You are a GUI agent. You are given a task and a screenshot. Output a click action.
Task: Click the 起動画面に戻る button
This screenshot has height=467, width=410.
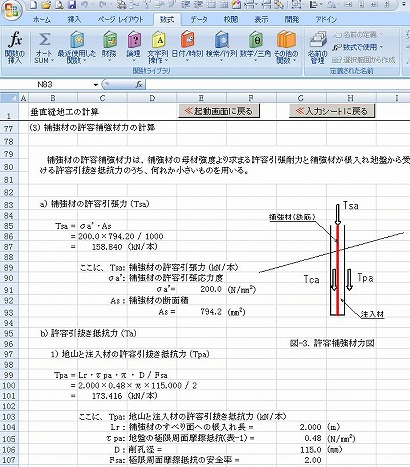click(x=219, y=111)
